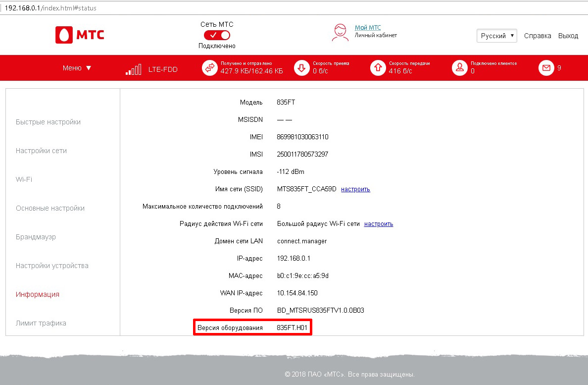Screen dimensions: 588x385
Task: Click настроить link next to SSID
Action: 355,189
